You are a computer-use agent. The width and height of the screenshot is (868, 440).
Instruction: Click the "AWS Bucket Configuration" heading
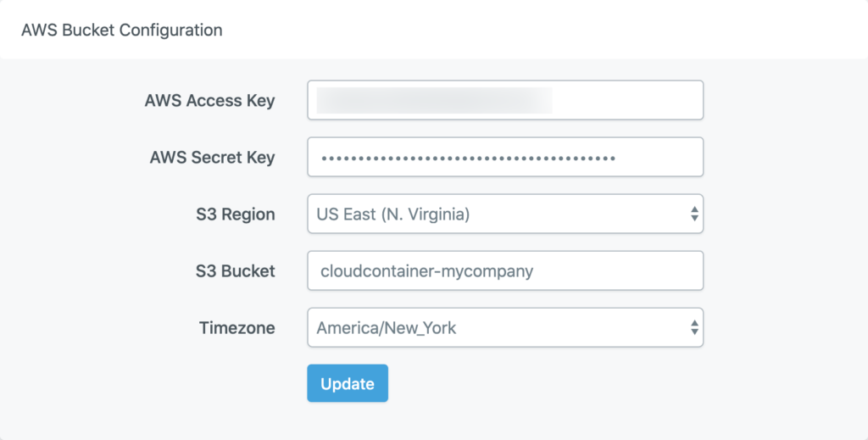point(121,30)
